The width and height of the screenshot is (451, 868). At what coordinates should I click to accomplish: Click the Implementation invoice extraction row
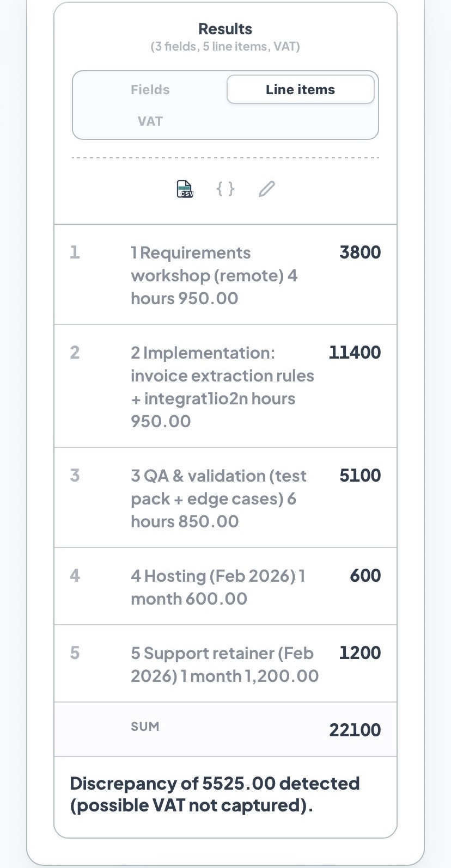tap(222, 386)
